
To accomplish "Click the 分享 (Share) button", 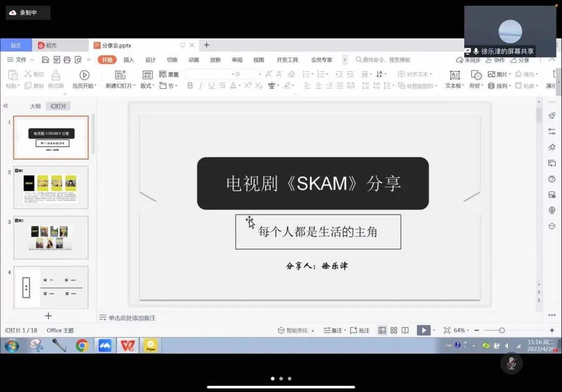I will click(519, 59).
